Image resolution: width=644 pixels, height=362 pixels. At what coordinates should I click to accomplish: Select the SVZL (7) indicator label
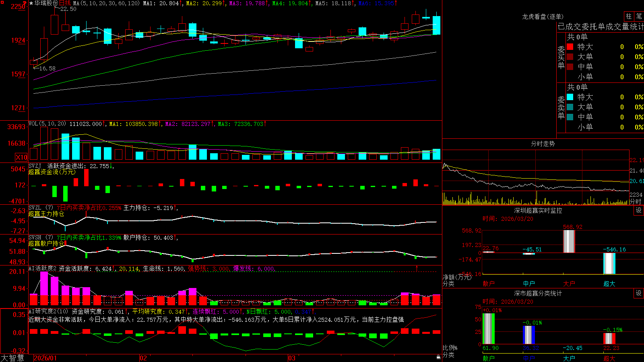pyautogui.click(x=41, y=208)
